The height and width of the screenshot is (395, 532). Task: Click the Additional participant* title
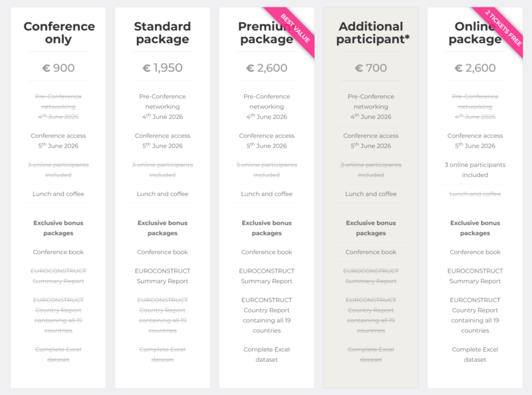point(370,33)
